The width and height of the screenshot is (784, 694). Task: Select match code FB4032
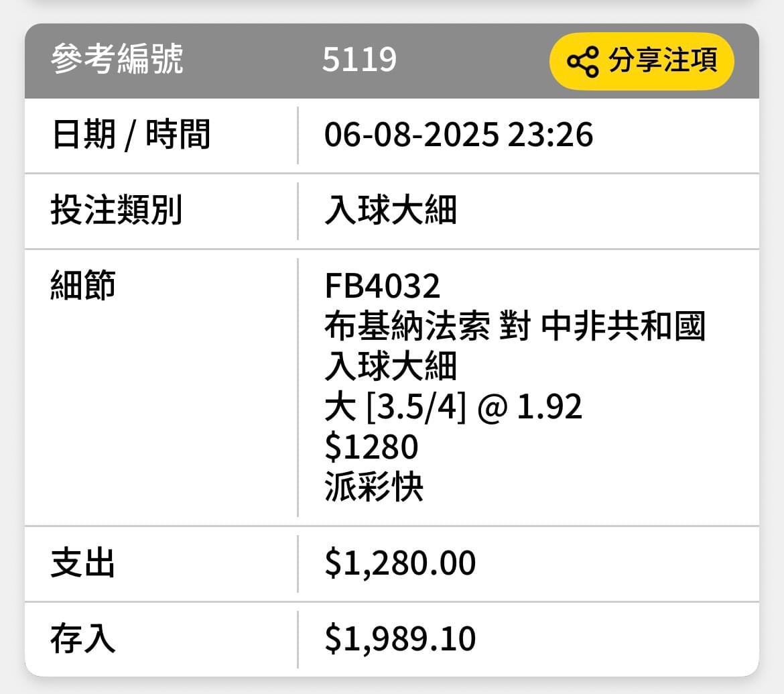(382, 286)
